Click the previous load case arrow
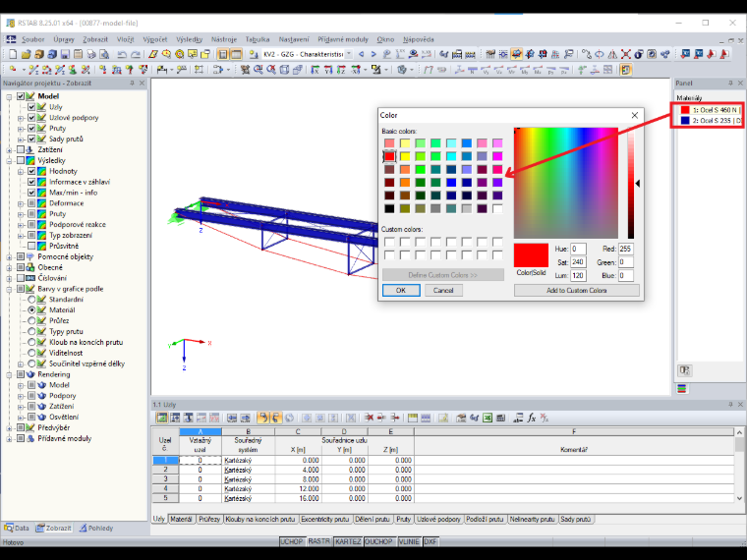The image size is (747, 560). click(361, 54)
